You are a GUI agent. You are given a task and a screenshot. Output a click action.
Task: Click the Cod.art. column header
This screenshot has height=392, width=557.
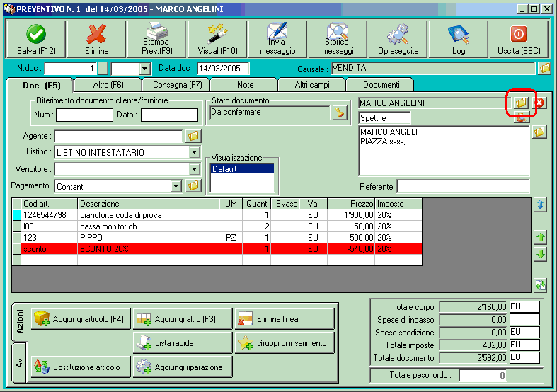point(49,204)
